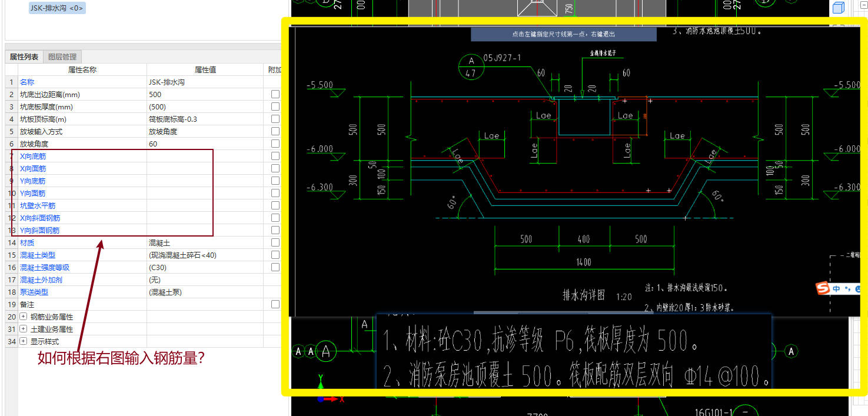Click the X向面筋 property link
This screenshot has width=868, height=416.
coord(33,168)
